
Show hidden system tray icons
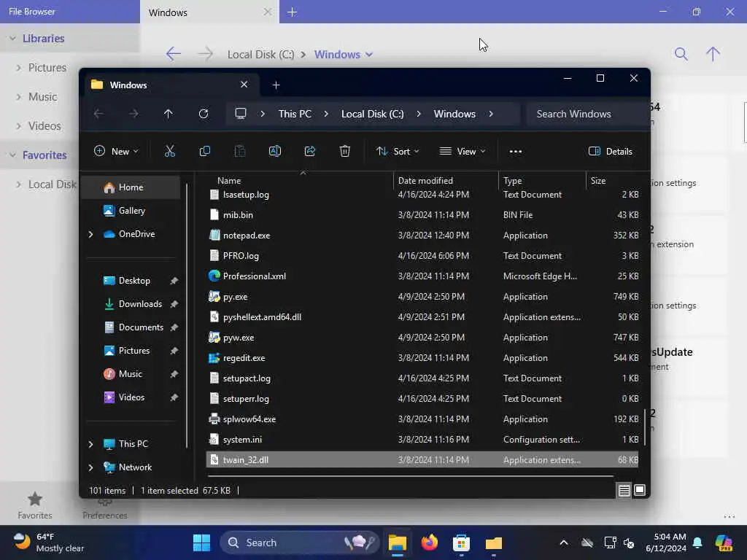(564, 542)
